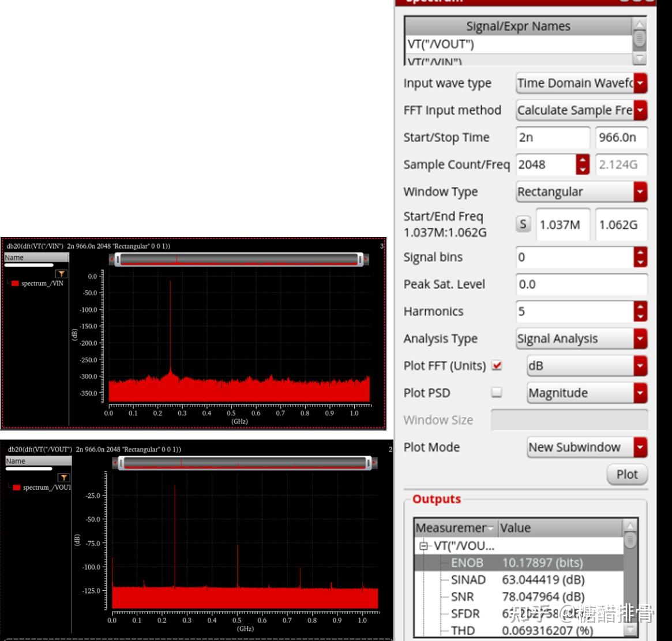Click the Sample Freq field showing 2.124G
Viewport: 672px width, 641px height.
click(621, 164)
